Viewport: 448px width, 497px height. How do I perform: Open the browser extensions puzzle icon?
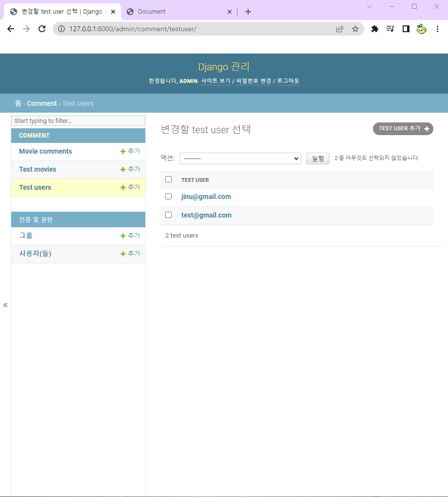[375, 29]
